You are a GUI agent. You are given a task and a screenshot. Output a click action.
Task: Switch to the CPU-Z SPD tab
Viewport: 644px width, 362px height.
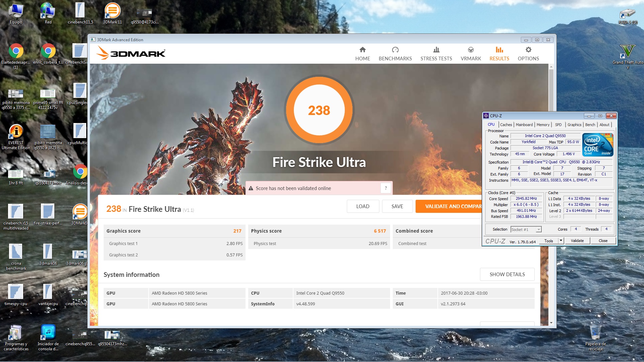tap(558, 125)
